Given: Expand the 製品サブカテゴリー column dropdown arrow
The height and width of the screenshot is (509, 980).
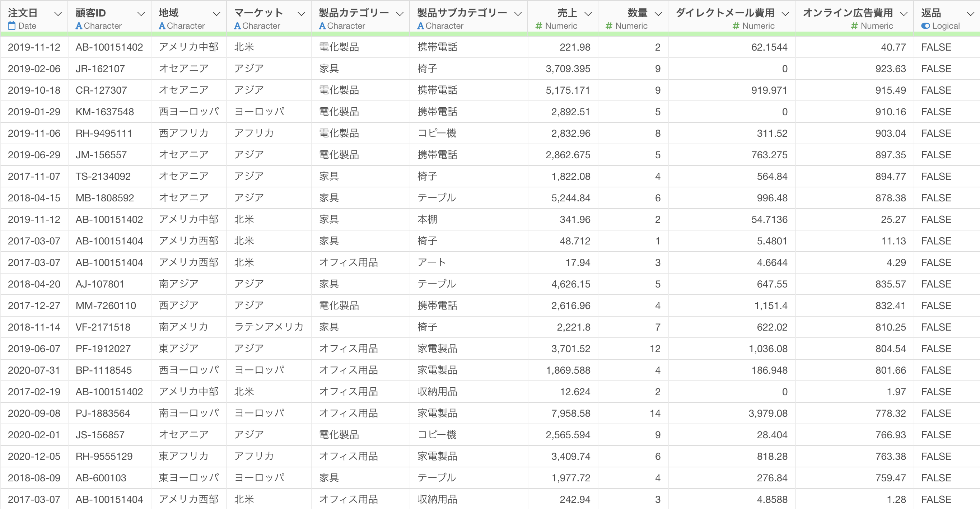Looking at the screenshot, I should (x=517, y=14).
